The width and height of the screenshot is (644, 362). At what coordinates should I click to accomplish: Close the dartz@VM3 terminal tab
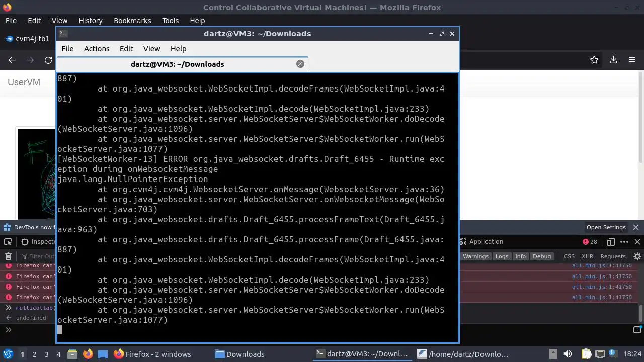(300, 64)
